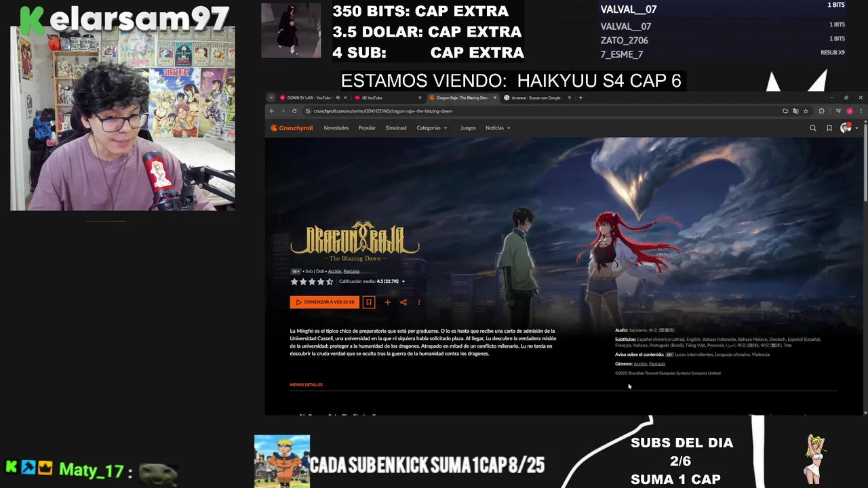Open the Crunchyroll account avatar dropdown
The height and width of the screenshot is (488, 868).
tap(849, 128)
